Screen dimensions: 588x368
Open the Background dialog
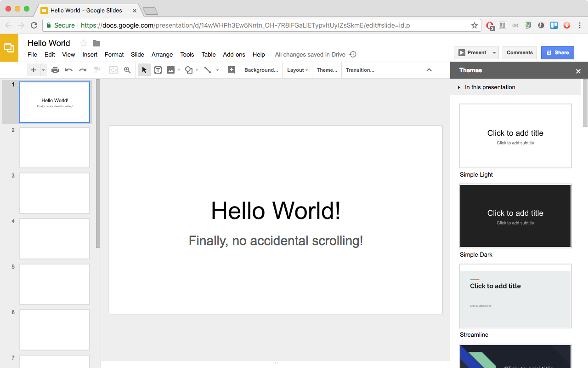[x=261, y=70]
